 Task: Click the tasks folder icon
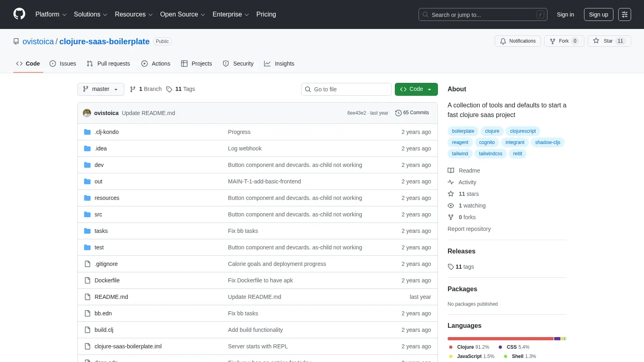coord(87,231)
